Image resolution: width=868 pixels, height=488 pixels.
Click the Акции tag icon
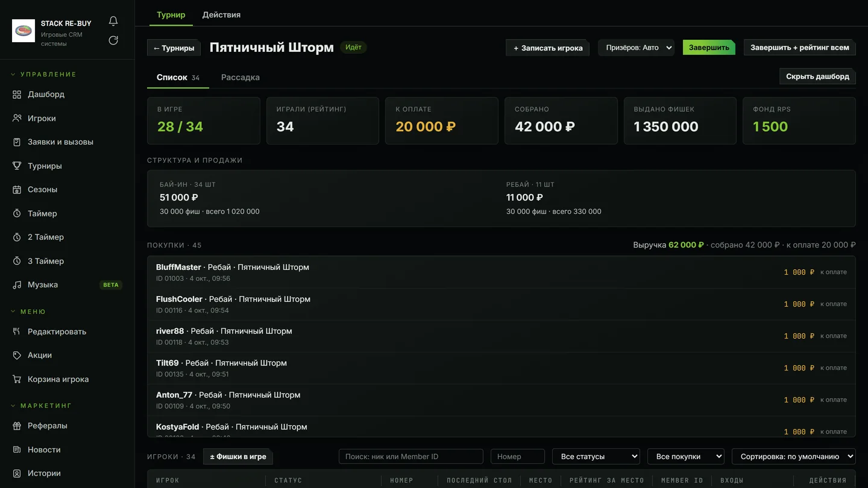click(x=17, y=355)
